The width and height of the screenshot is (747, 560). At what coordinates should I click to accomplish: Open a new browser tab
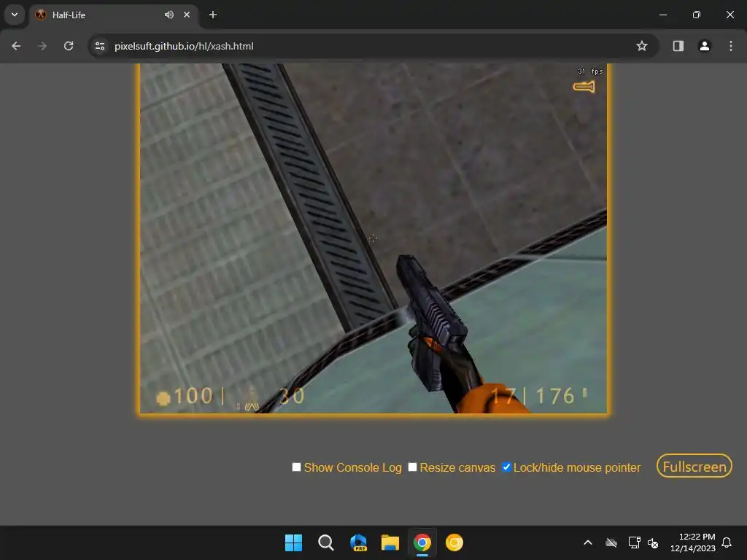pyautogui.click(x=213, y=15)
